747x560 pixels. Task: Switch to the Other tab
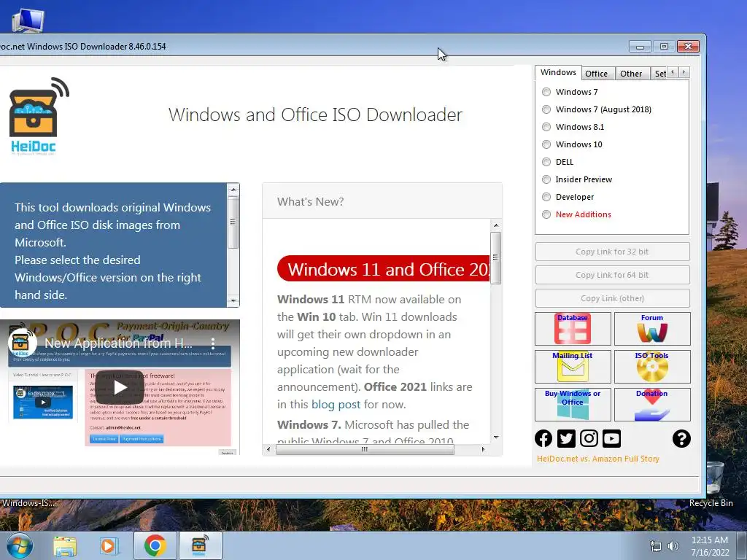tap(631, 74)
